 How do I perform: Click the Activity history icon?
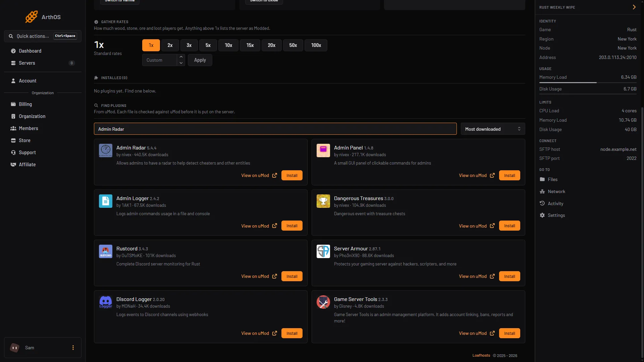(x=542, y=203)
